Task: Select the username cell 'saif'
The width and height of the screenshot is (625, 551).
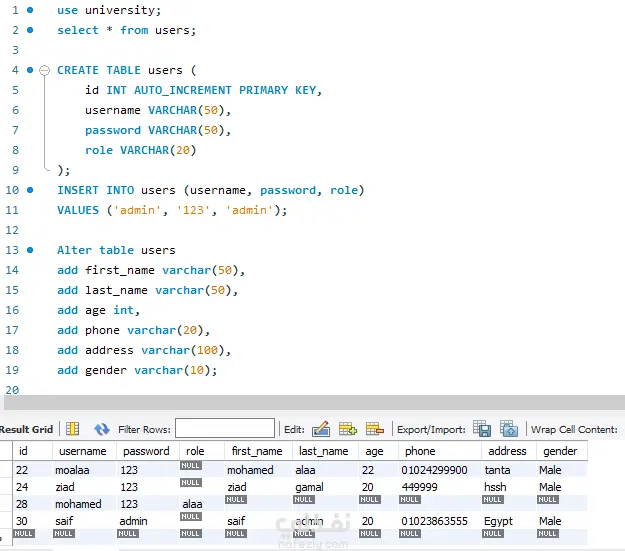Action: (x=84, y=521)
